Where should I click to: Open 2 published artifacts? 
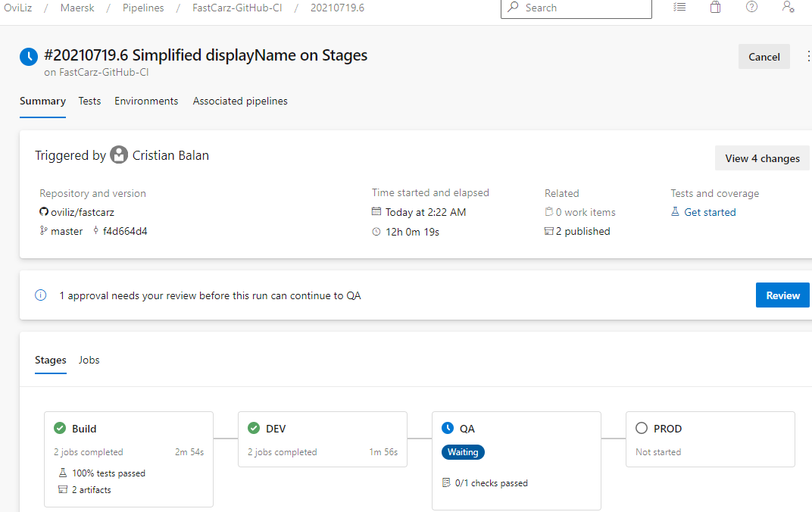click(x=582, y=231)
